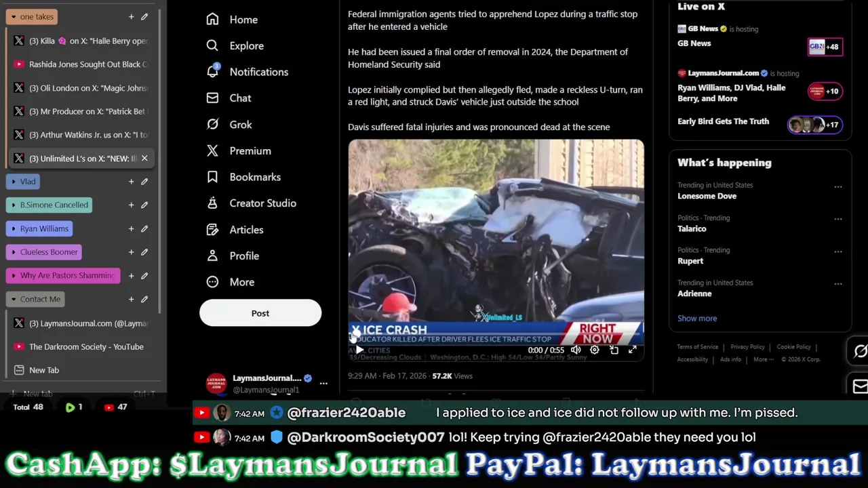868x488 pixels.
Task: Open Creator Studio
Action: point(251,203)
